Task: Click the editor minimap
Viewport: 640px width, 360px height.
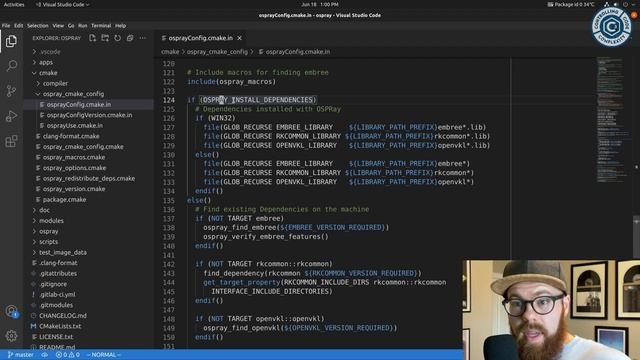Action: coord(612,120)
